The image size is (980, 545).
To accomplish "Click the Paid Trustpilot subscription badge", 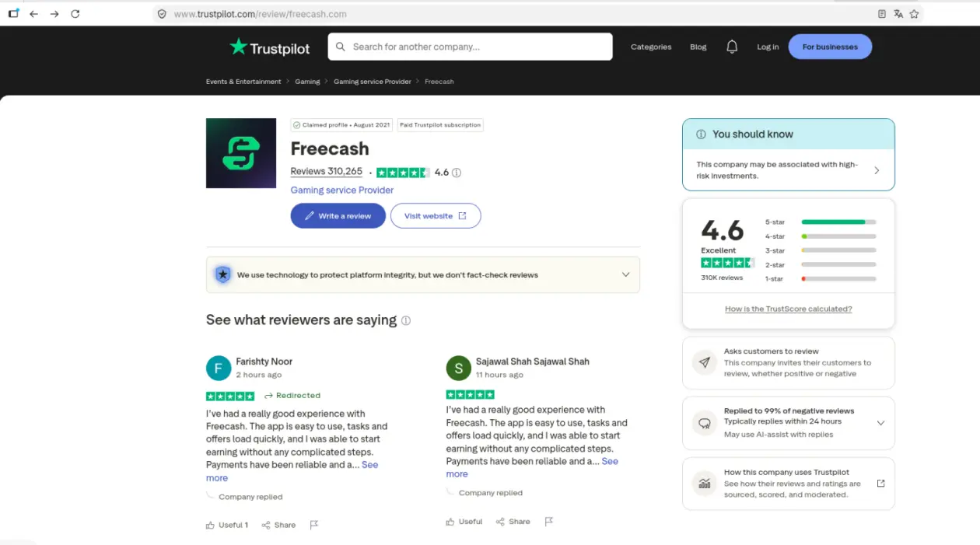I will coord(440,125).
